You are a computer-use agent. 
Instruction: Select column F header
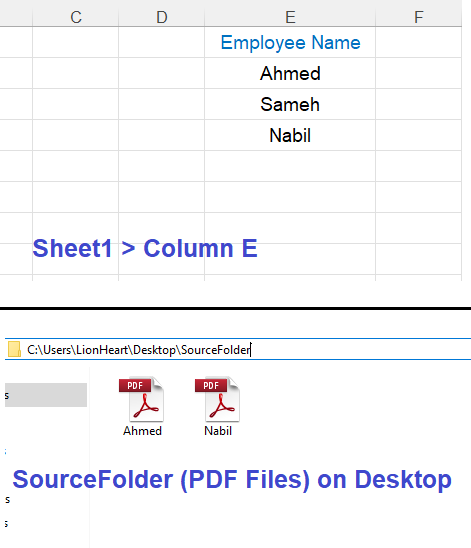coord(419,17)
